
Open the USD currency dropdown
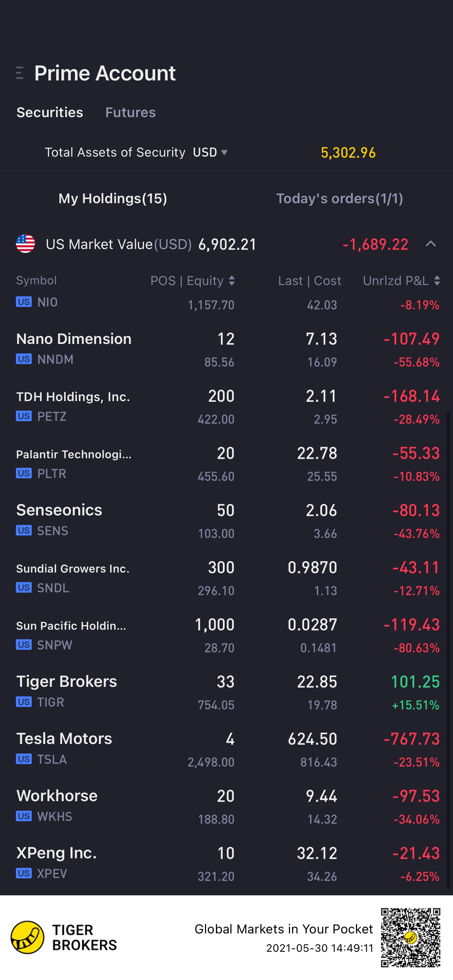click(210, 152)
